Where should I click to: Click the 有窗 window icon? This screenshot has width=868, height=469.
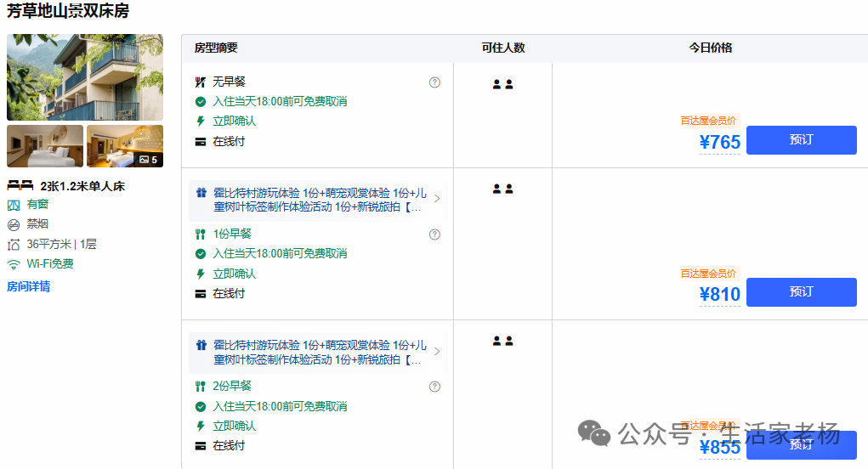click(x=14, y=206)
